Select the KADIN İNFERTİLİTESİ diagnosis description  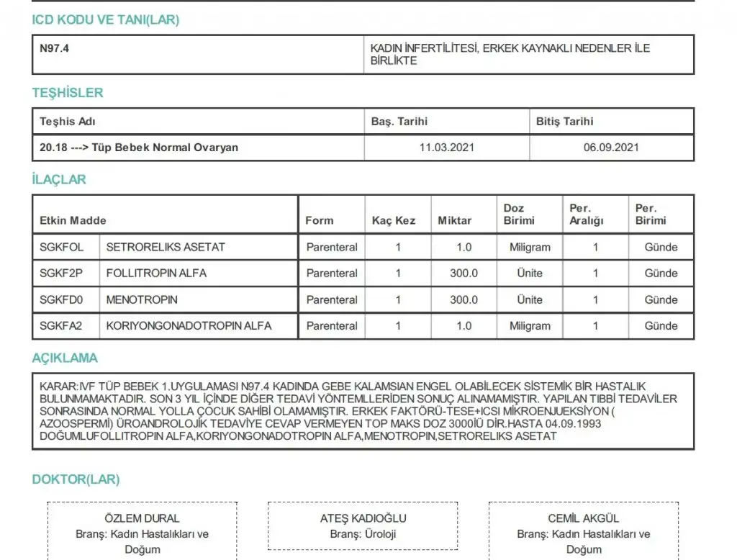pyautogui.click(x=510, y=55)
